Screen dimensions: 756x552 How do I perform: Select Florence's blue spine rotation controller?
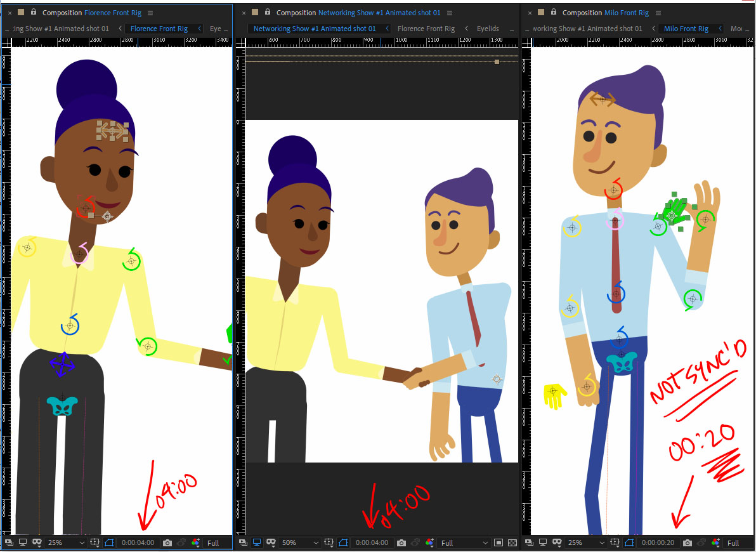(70, 325)
